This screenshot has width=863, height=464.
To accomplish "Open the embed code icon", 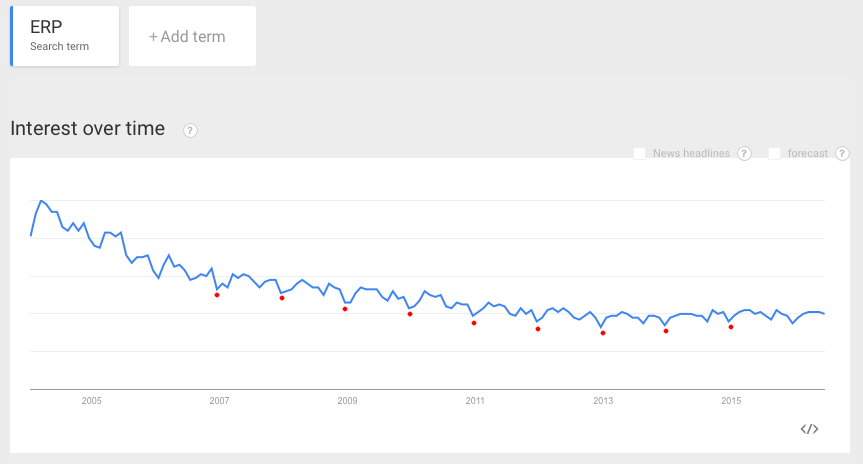I will point(810,429).
